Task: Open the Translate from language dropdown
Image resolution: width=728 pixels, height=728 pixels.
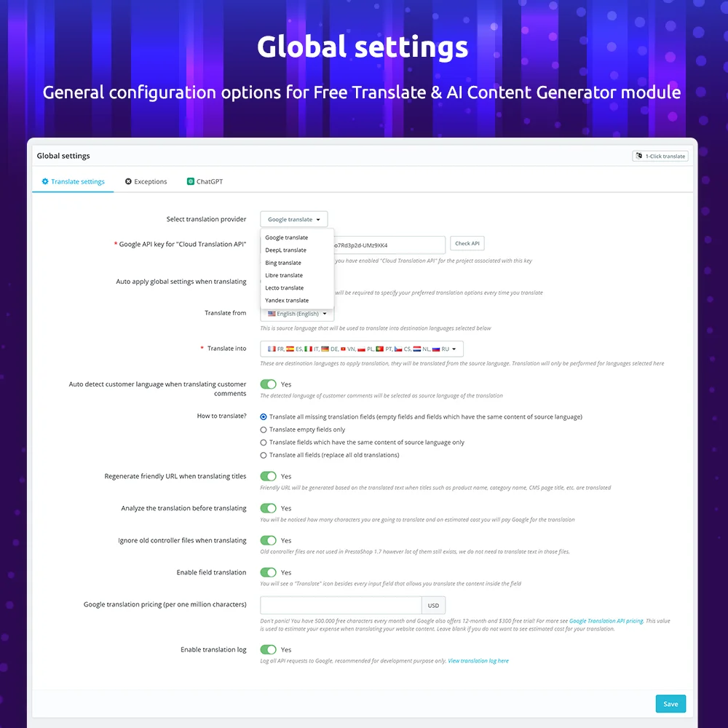Action: 296,313
